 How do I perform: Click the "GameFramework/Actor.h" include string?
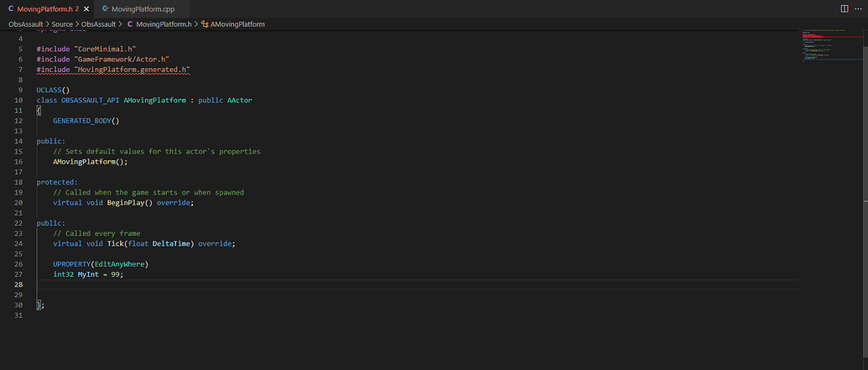click(x=122, y=59)
